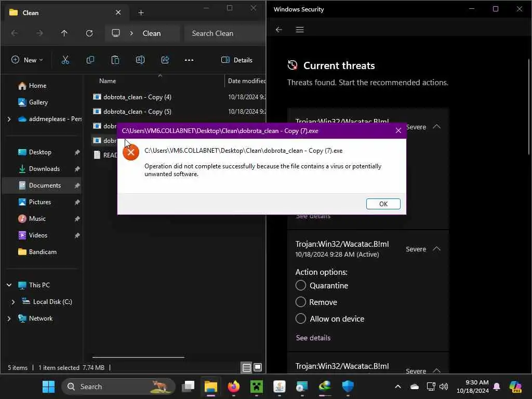Viewport: 532px width, 399px height.
Task: Click the Current threats history icon
Action: [x=292, y=65]
